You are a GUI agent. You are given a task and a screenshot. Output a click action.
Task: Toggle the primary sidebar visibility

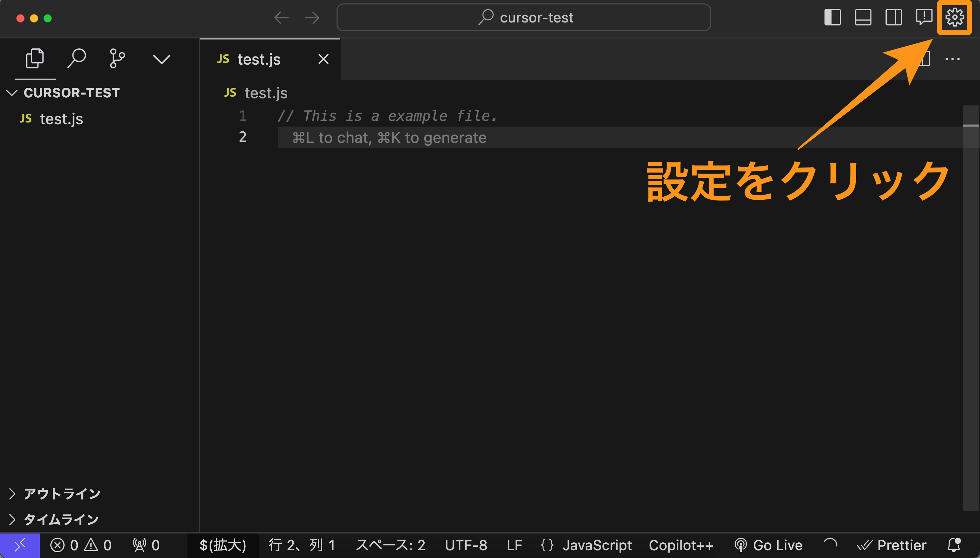[832, 17]
